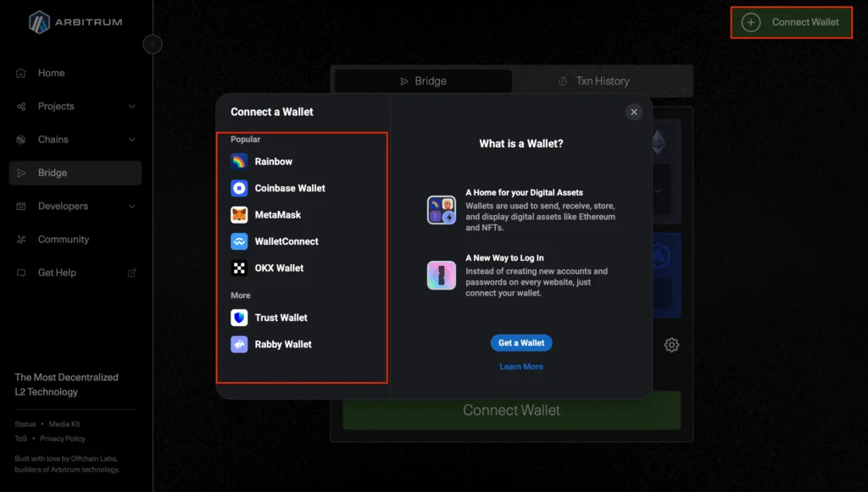The height and width of the screenshot is (492, 868).
Task: Click the 'What is a Wallet?' heading
Action: pos(521,144)
